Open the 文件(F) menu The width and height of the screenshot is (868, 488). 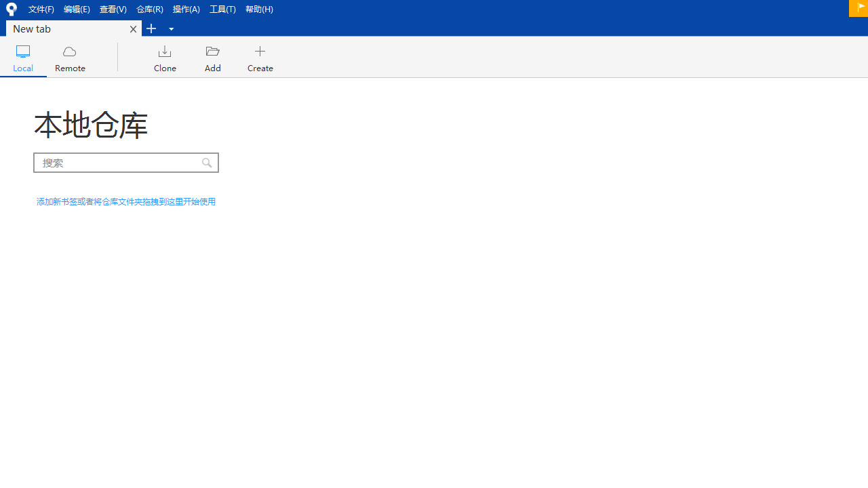tap(41, 9)
